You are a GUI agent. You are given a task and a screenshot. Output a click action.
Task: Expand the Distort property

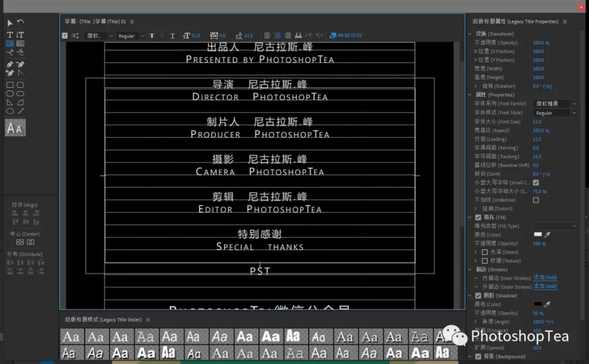476,209
